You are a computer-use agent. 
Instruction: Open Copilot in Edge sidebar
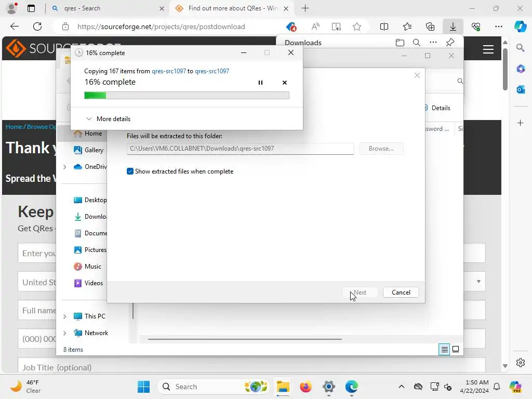[520, 26]
